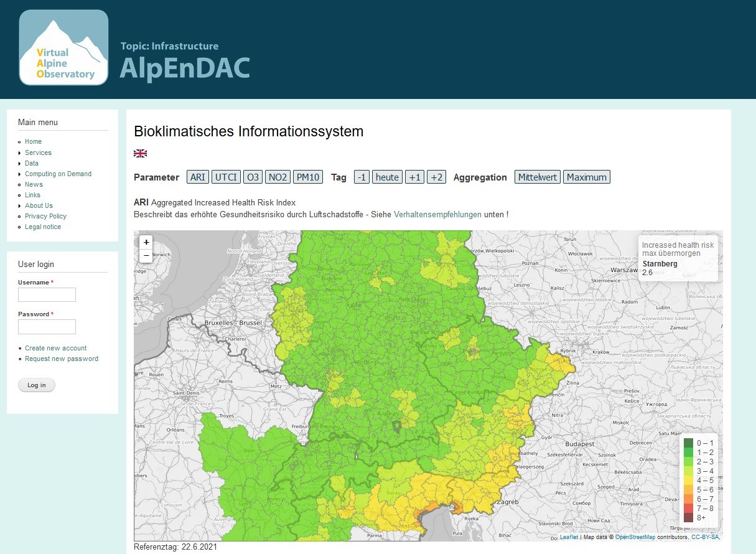Open the Privacy Policy menu link
Viewport: 756px width, 554px height.
point(45,216)
